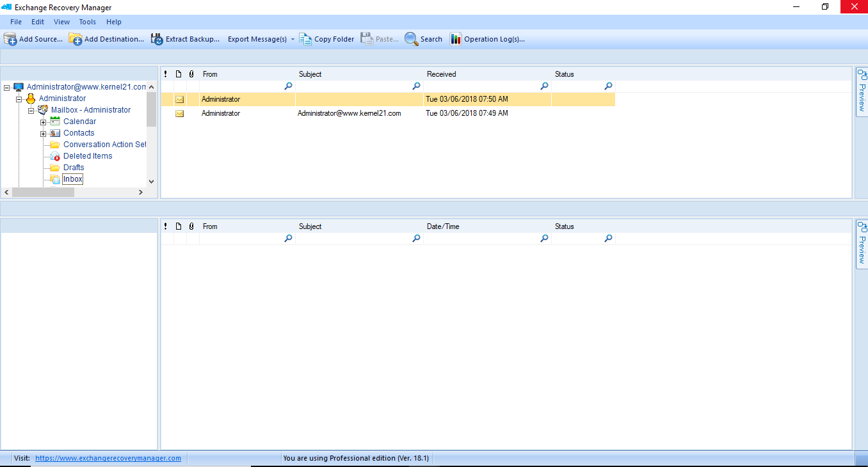
Task: Click the Copy Folder icon
Action: click(305, 39)
